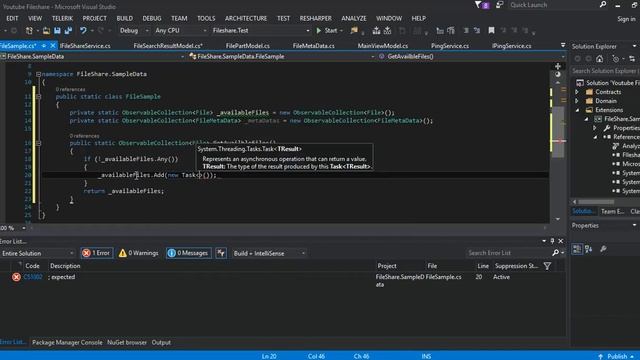Viewport: 640px width, 360px height.
Task: Open the Package Manager Console tab
Action: [x=67, y=342]
